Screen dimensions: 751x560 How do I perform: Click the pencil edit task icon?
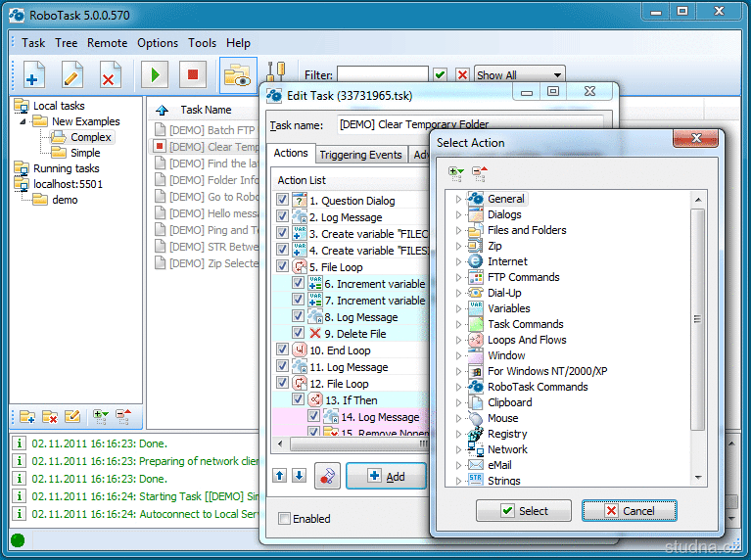pyautogui.click(x=72, y=75)
